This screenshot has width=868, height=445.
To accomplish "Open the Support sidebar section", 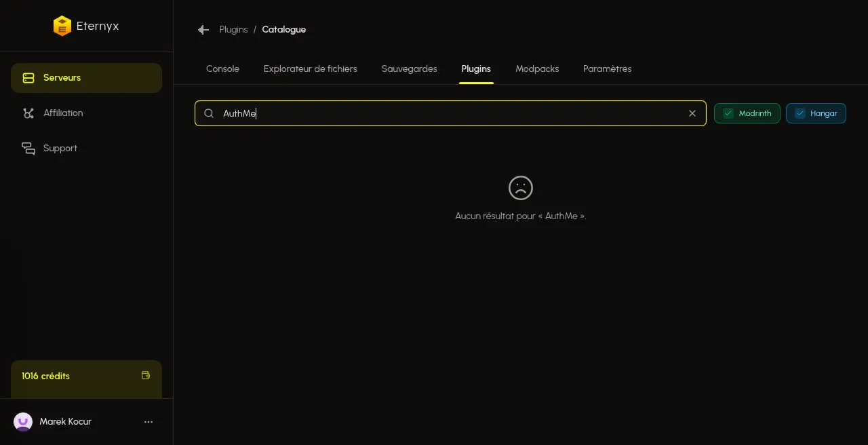I will pos(86,149).
